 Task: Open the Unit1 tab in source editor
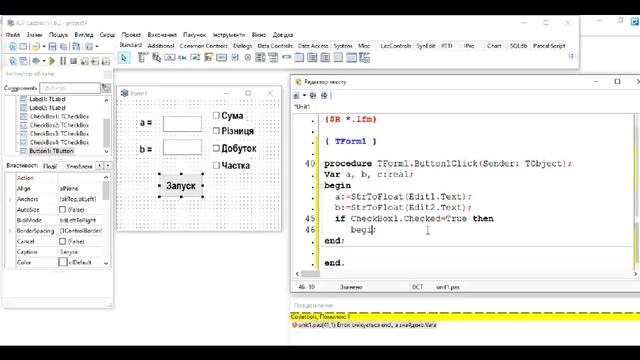[302, 107]
